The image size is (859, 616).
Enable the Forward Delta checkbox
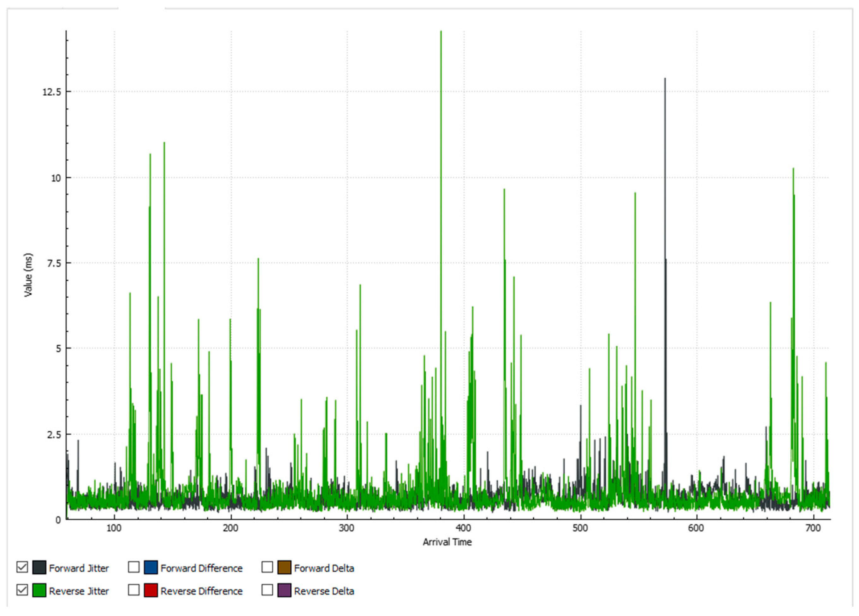click(267, 567)
